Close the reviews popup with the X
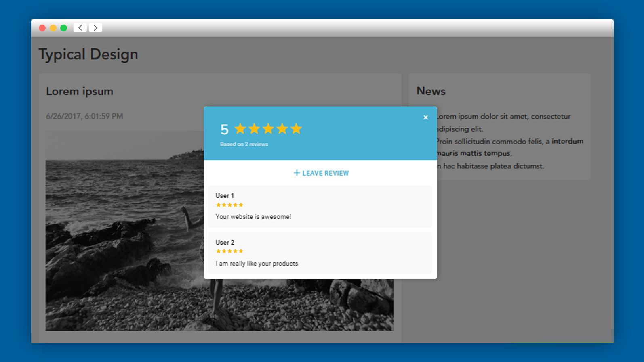 pos(425,117)
